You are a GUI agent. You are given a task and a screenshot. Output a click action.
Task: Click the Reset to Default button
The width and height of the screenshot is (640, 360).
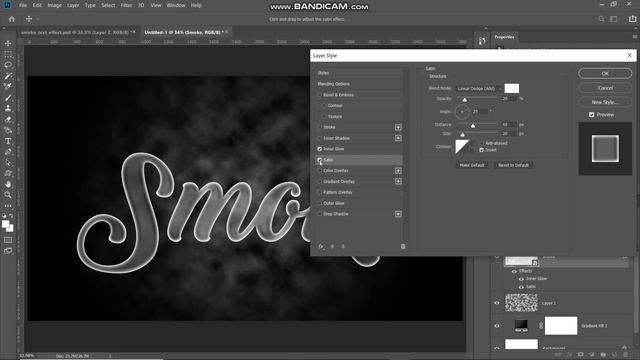point(513,165)
